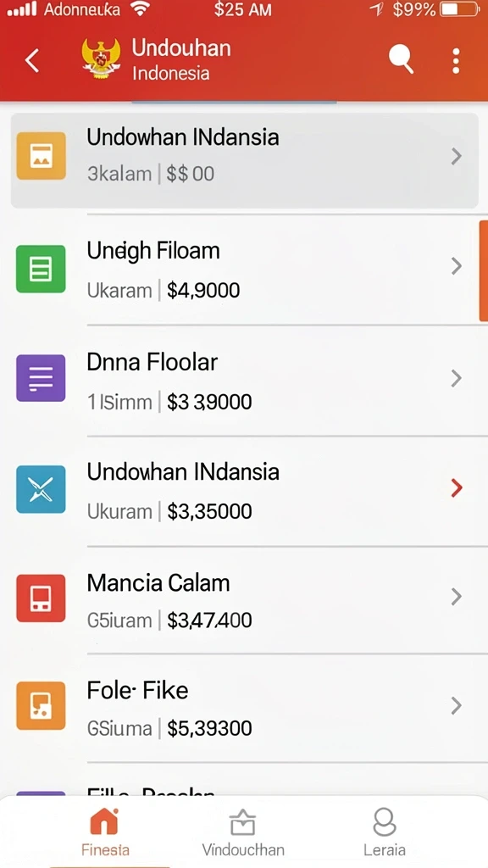Tap the back arrow in header

tap(32, 60)
